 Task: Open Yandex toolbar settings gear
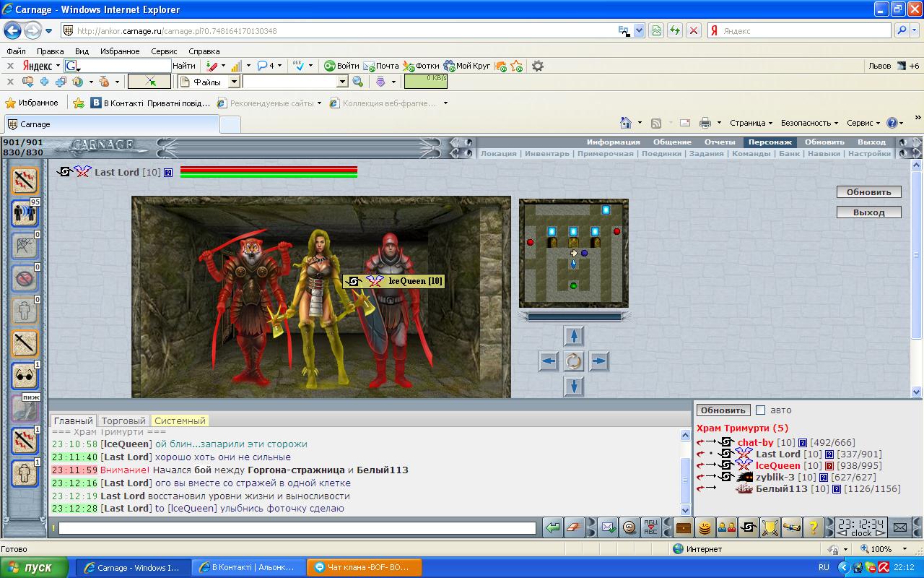point(538,66)
